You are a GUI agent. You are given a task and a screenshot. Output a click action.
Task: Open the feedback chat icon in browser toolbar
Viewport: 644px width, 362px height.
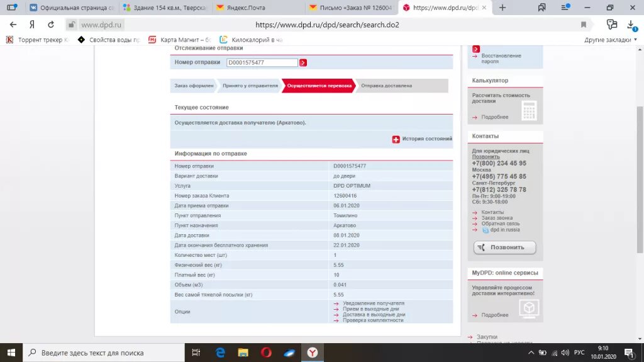612,25
